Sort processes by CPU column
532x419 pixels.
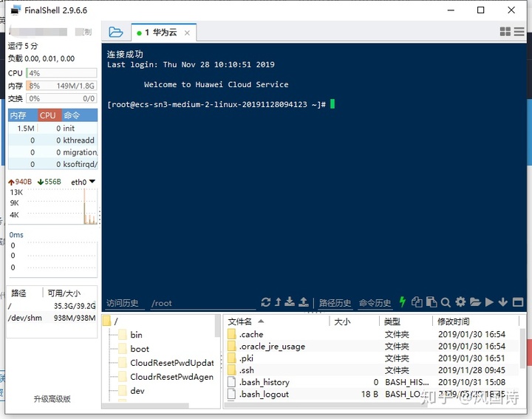[48, 115]
